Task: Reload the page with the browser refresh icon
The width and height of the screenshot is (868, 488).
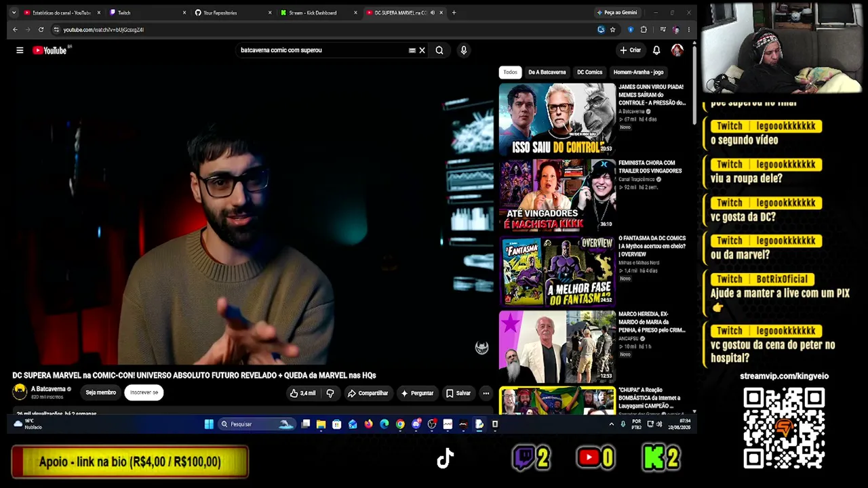Action: (41, 30)
